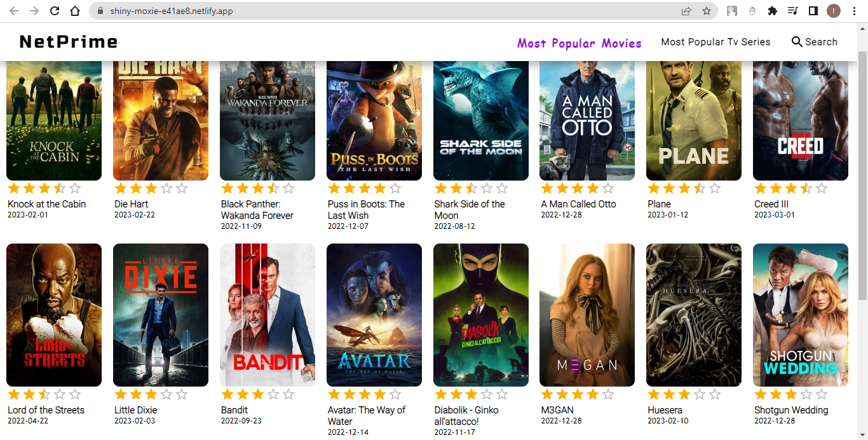Share this page via address bar icon

686,11
